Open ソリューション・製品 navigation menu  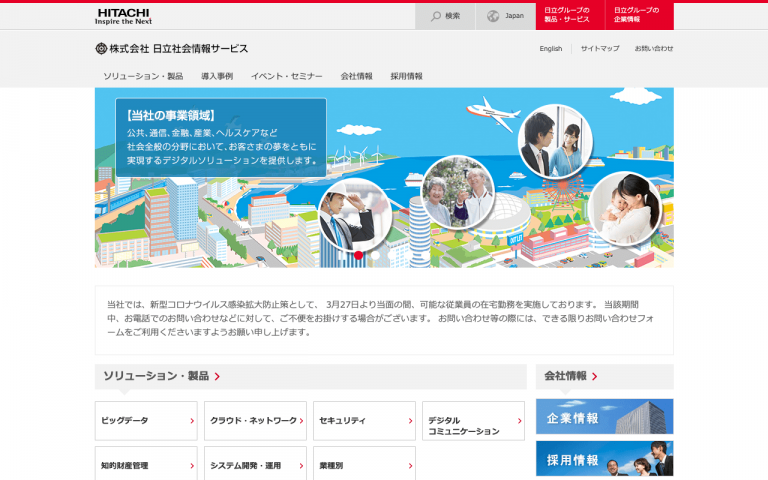(x=143, y=76)
